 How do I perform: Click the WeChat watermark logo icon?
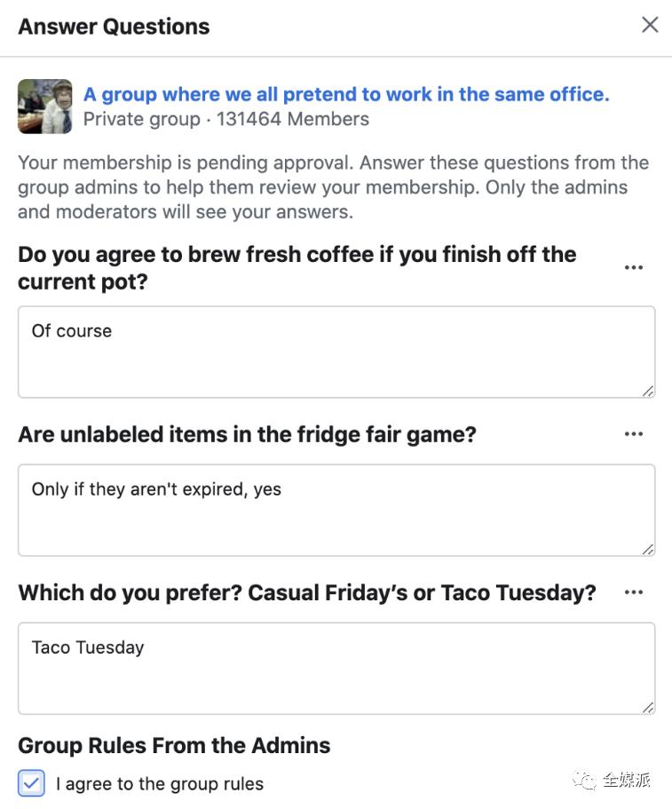[586, 780]
